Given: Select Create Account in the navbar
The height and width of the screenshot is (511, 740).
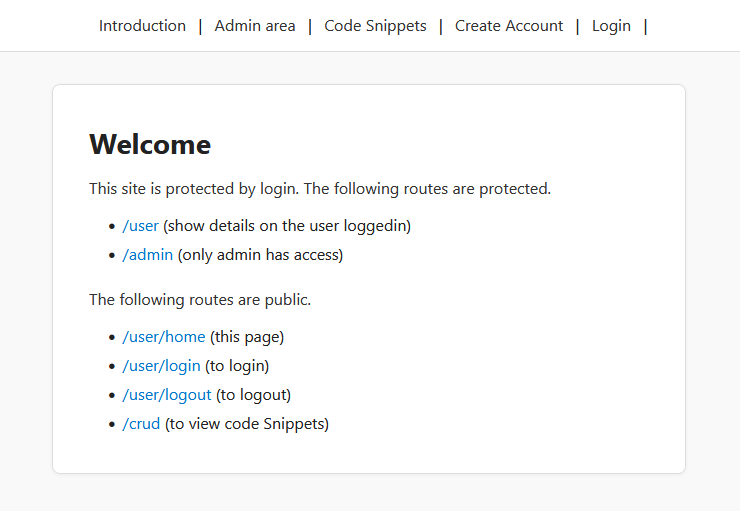Looking at the screenshot, I should pyautogui.click(x=509, y=26).
